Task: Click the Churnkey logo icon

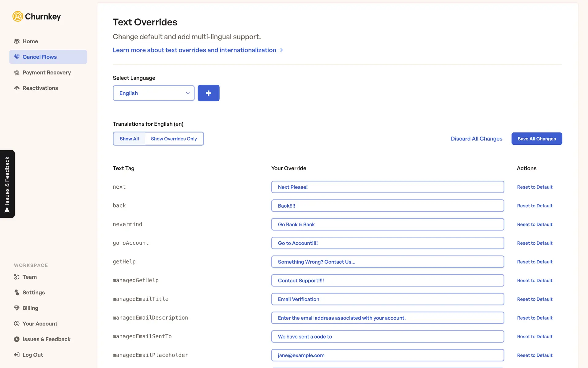Action: pos(18,17)
